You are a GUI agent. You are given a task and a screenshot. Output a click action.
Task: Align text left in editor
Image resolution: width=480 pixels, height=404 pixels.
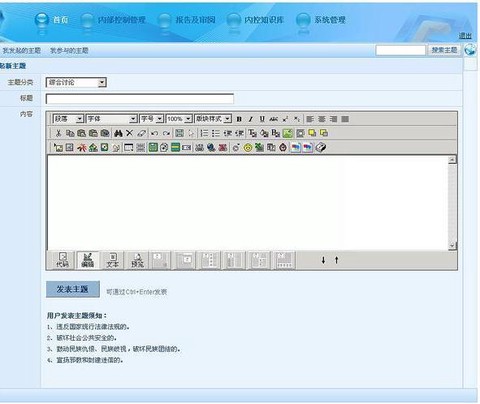(x=310, y=119)
